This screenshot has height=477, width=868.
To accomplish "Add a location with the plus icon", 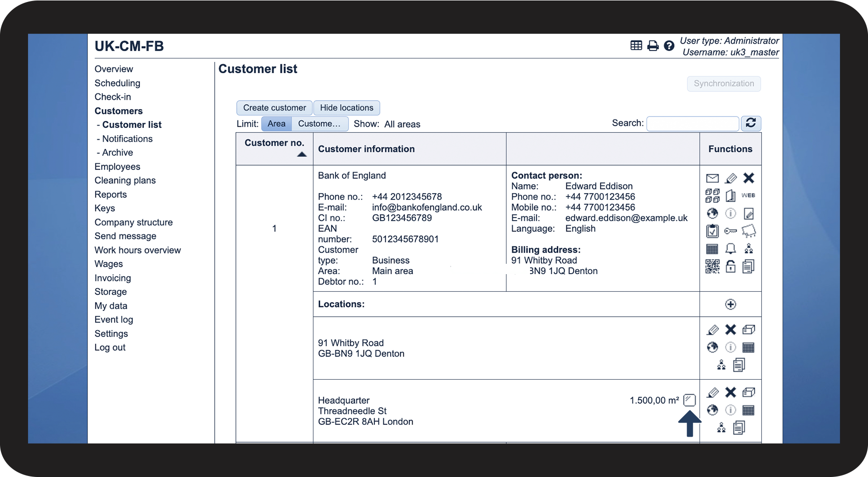I will coord(730,304).
